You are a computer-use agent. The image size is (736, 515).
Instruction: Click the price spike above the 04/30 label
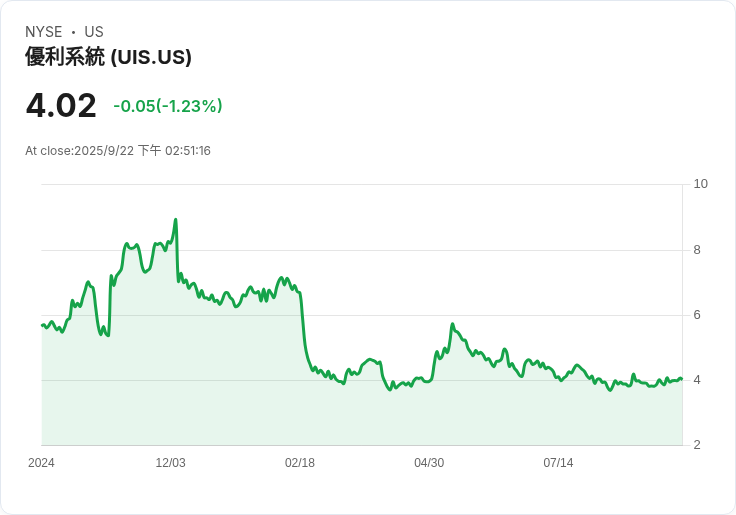pos(452,325)
